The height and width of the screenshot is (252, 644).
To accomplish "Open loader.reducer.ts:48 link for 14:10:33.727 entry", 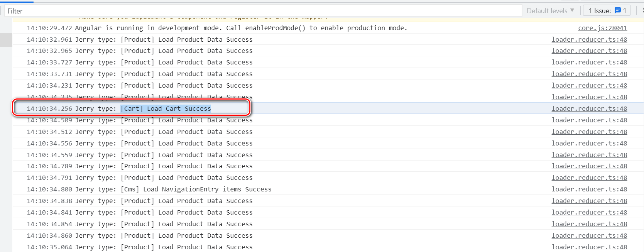I will [x=589, y=62].
